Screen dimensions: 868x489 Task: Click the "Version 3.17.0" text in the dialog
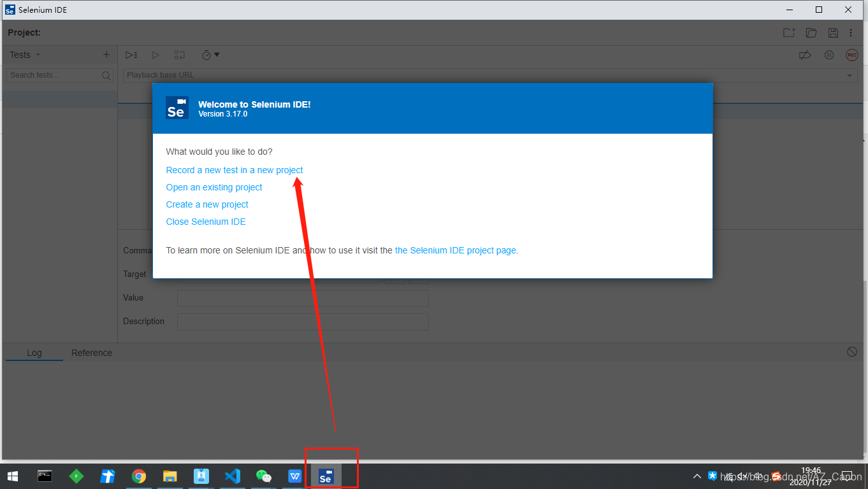[x=223, y=114]
